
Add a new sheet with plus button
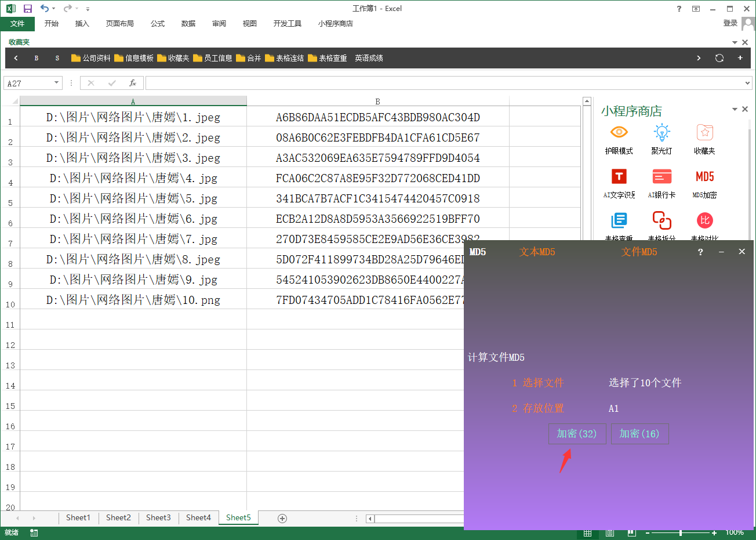pyautogui.click(x=282, y=519)
